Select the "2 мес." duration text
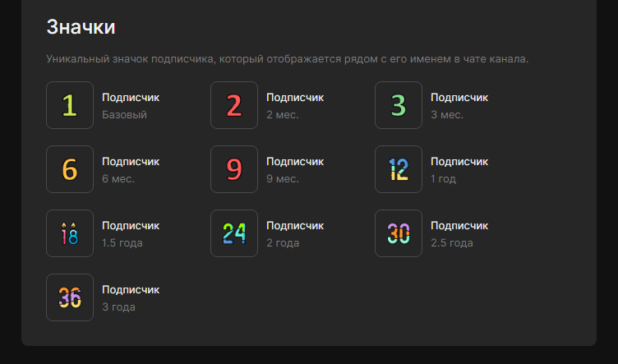Image resolution: width=618 pixels, height=364 pixels. (283, 115)
